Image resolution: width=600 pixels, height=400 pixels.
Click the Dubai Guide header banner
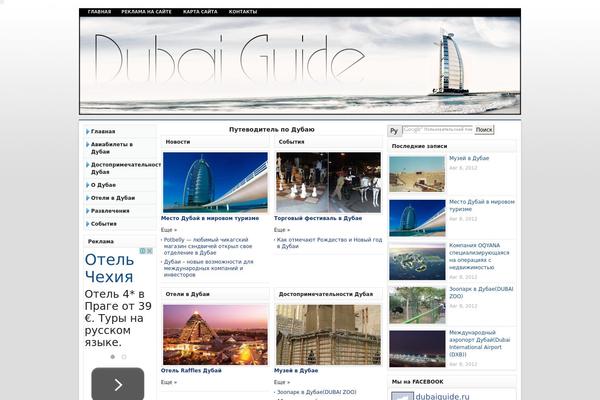coord(300,65)
